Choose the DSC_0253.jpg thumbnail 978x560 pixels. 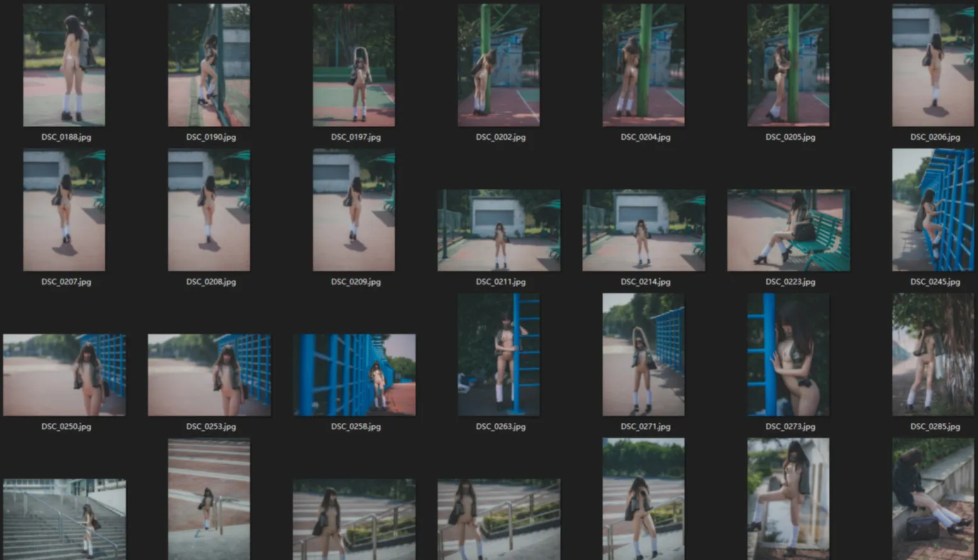pyautogui.click(x=209, y=375)
